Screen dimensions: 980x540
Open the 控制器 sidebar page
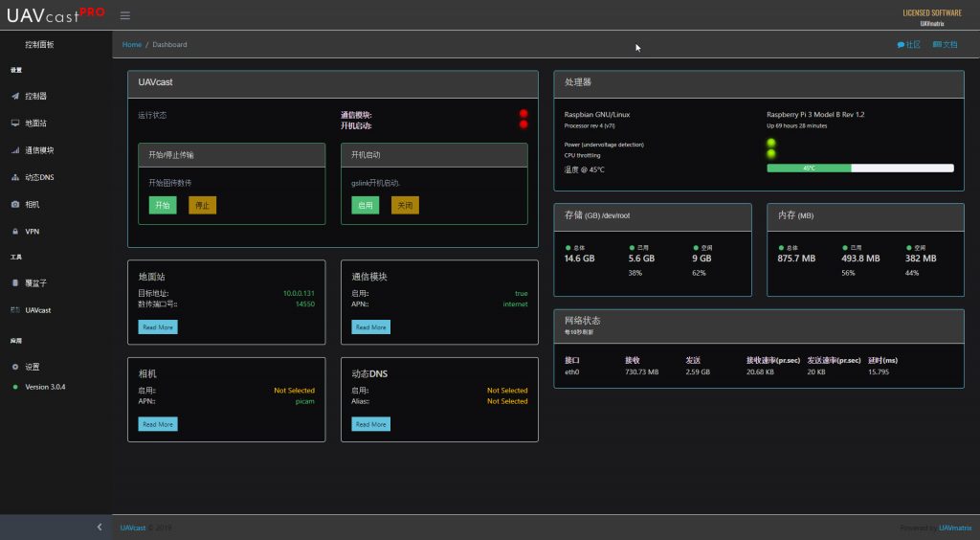35,97
